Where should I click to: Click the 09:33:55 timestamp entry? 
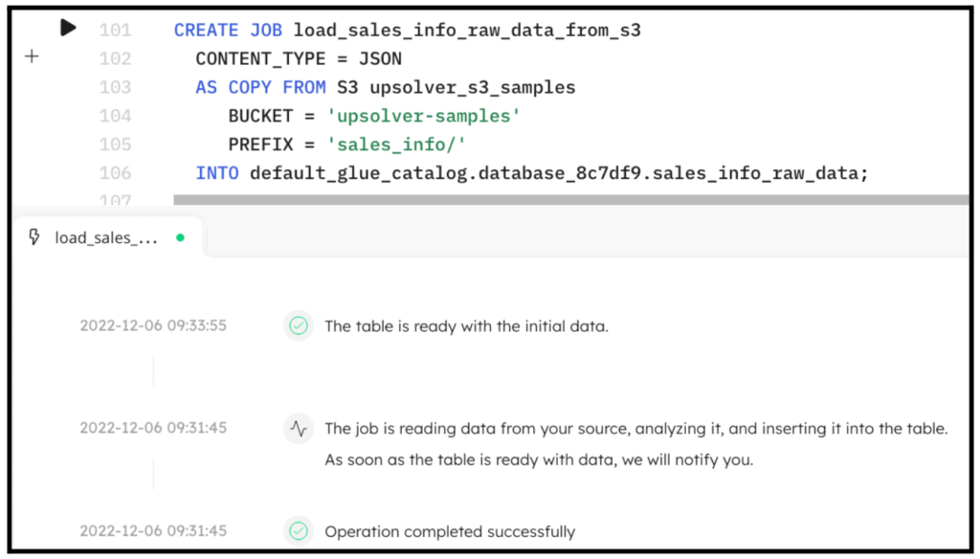tap(153, 325)
